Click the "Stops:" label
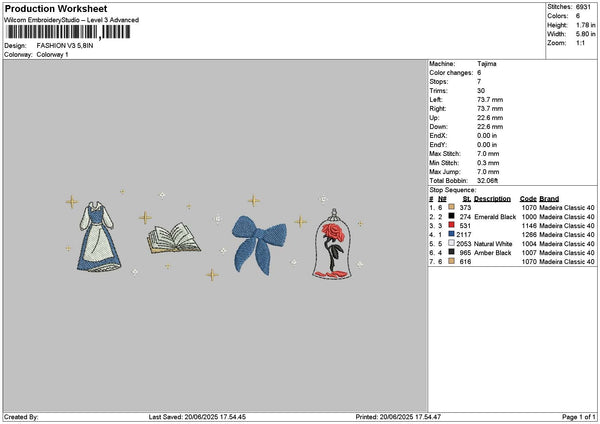600x424 pixels. pos(439,82)
